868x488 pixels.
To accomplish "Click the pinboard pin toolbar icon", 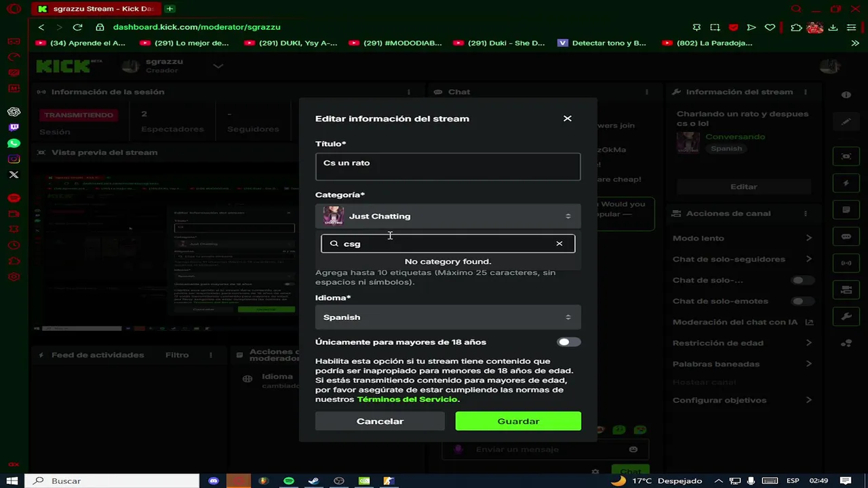I will click(x=696, y=27).
